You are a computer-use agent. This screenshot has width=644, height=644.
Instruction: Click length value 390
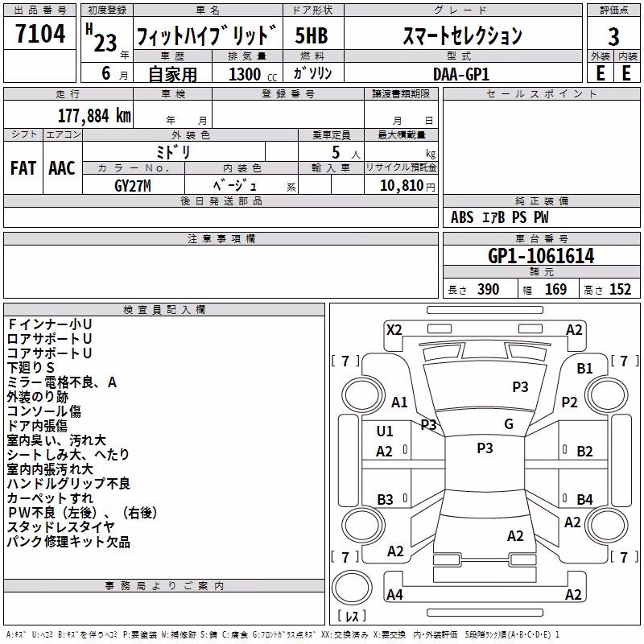click(x=489, y=290)
